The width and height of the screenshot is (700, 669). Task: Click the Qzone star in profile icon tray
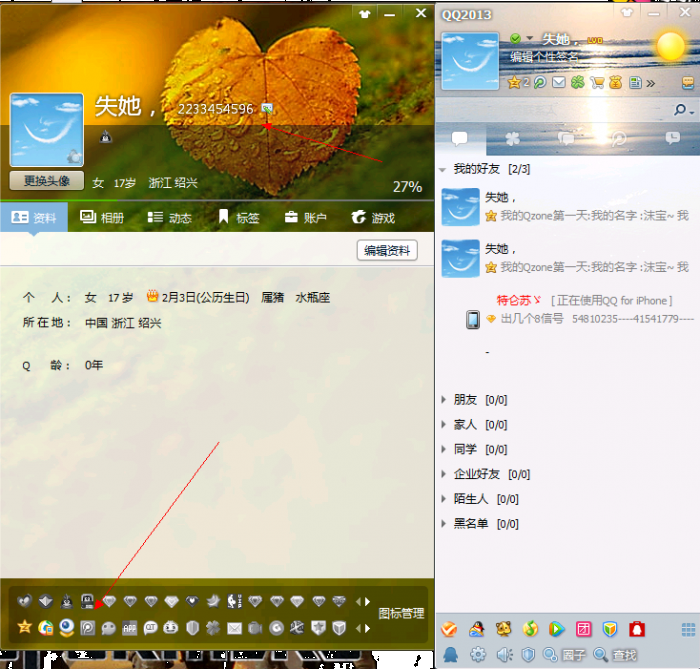coord(25,627)
